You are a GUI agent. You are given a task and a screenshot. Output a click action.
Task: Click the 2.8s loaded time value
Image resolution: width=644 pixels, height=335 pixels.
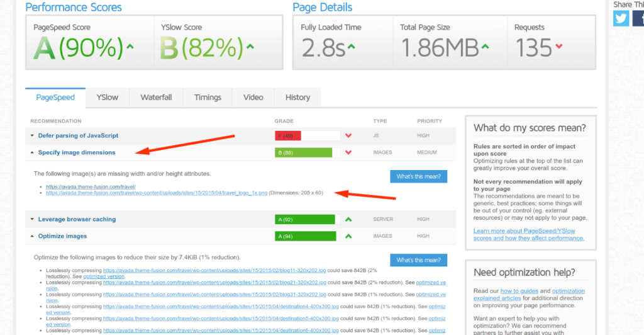click(323, 48)
